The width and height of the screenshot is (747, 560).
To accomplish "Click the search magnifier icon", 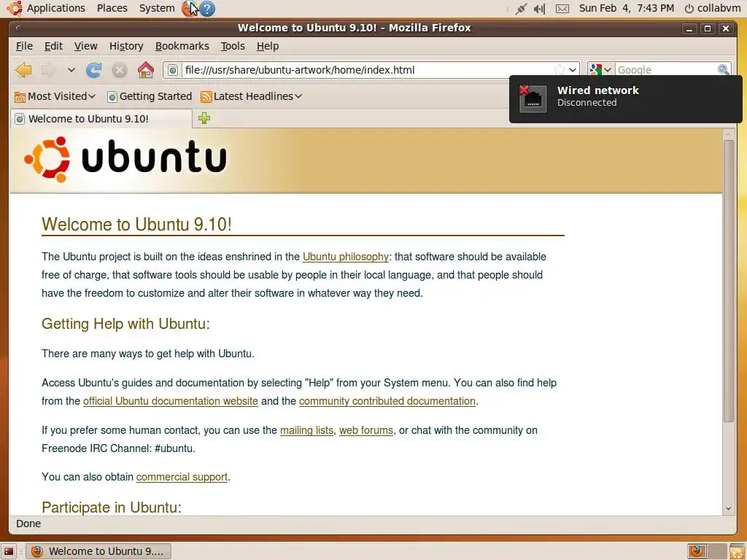I will (x=723, y=70).
